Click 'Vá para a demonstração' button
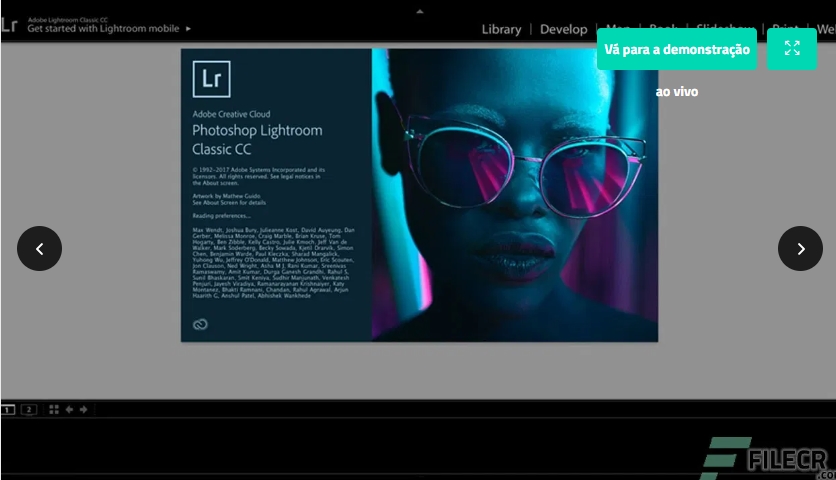 click(677, 49)
